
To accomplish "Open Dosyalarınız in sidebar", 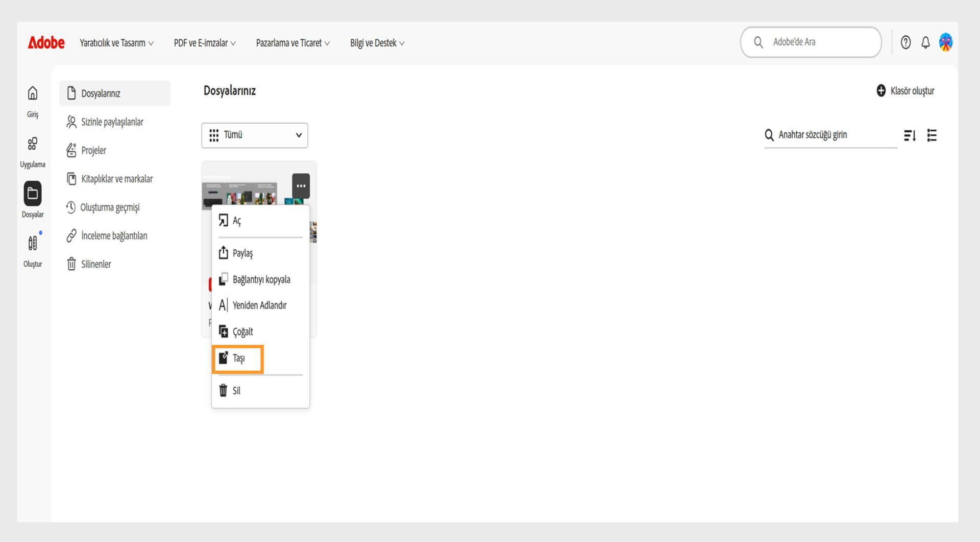I will pos(115,93).
